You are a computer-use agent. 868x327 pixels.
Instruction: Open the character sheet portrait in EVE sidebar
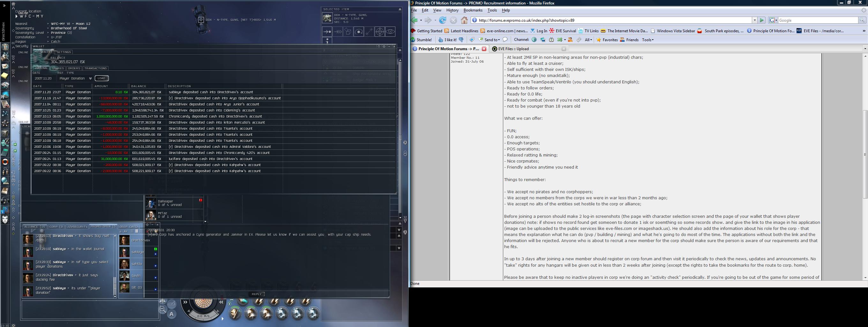(5, 47)
